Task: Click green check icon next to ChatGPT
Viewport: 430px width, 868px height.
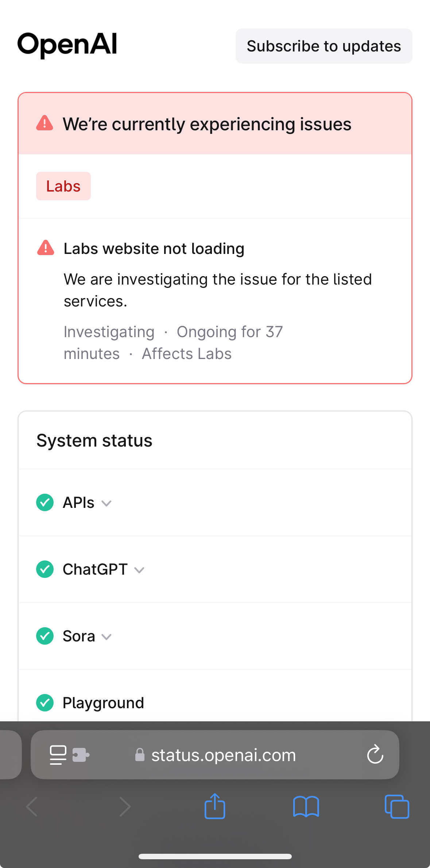Action: pyautogui.click(x=45, y=569)
